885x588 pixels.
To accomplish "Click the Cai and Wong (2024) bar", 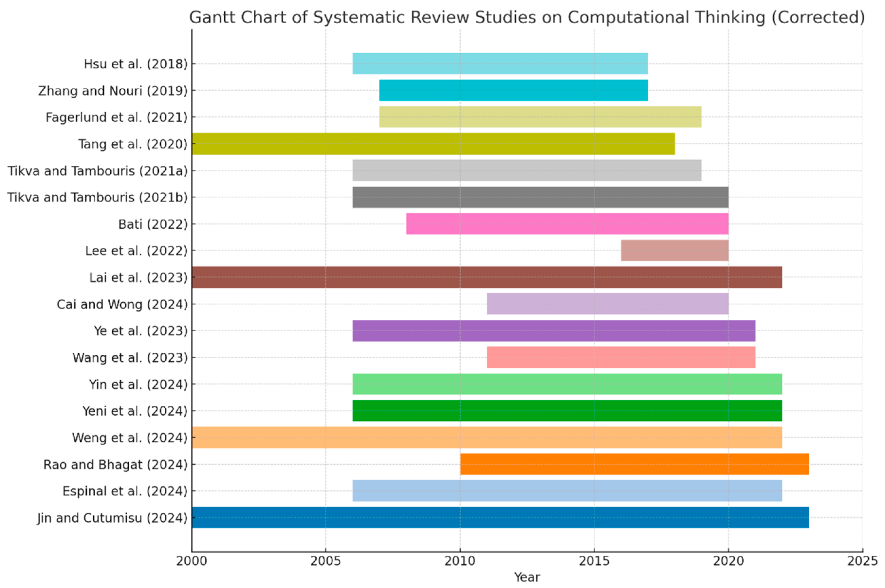I will pos(607,304).
